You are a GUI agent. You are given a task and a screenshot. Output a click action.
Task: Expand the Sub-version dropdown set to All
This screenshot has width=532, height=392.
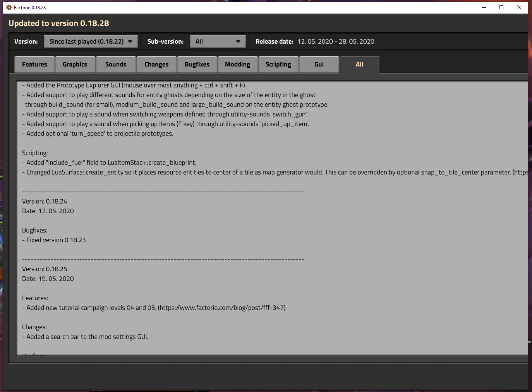tap(218, 41)
